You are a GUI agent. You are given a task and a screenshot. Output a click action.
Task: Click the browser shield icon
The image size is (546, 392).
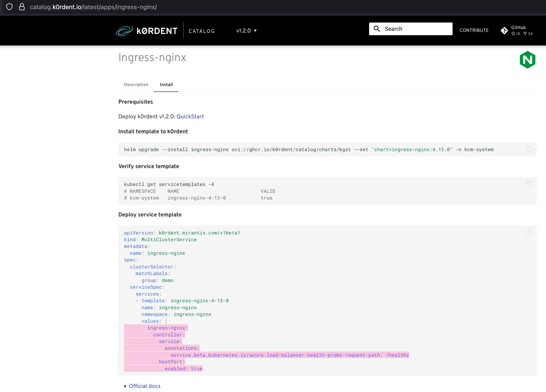[x=9, y=7]
